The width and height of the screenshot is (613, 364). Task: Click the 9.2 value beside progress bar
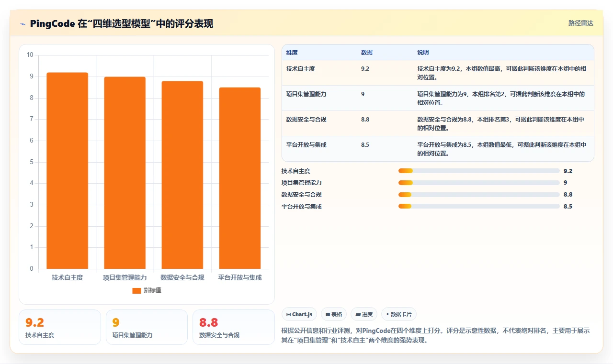tap(568, 171)
